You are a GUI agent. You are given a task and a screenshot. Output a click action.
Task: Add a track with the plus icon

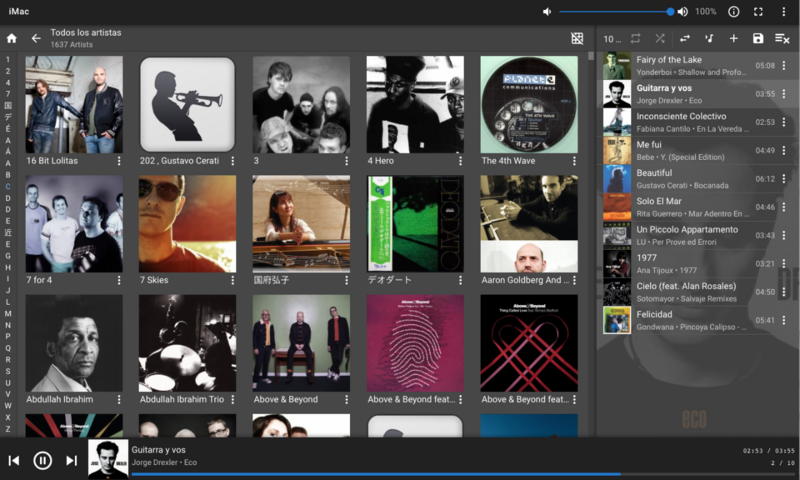point(733,38)
